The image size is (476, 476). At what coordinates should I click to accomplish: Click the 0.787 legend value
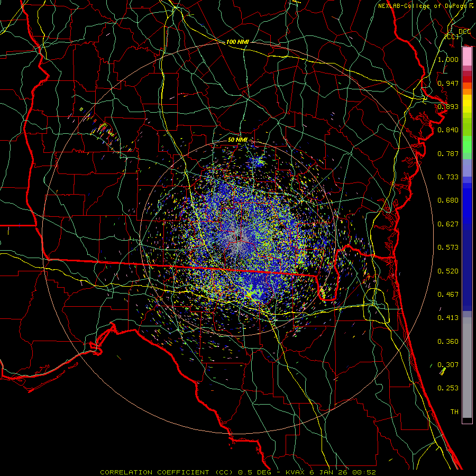tap(448, 153)
